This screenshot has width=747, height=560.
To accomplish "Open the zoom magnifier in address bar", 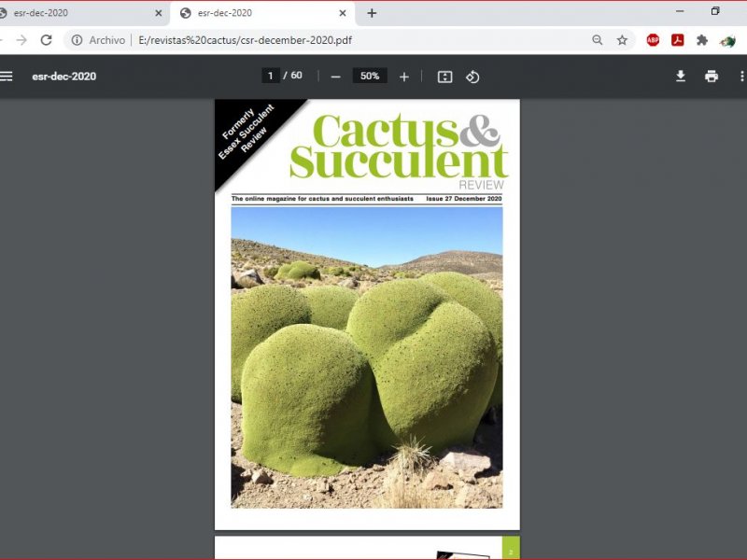I will [597, 40].
